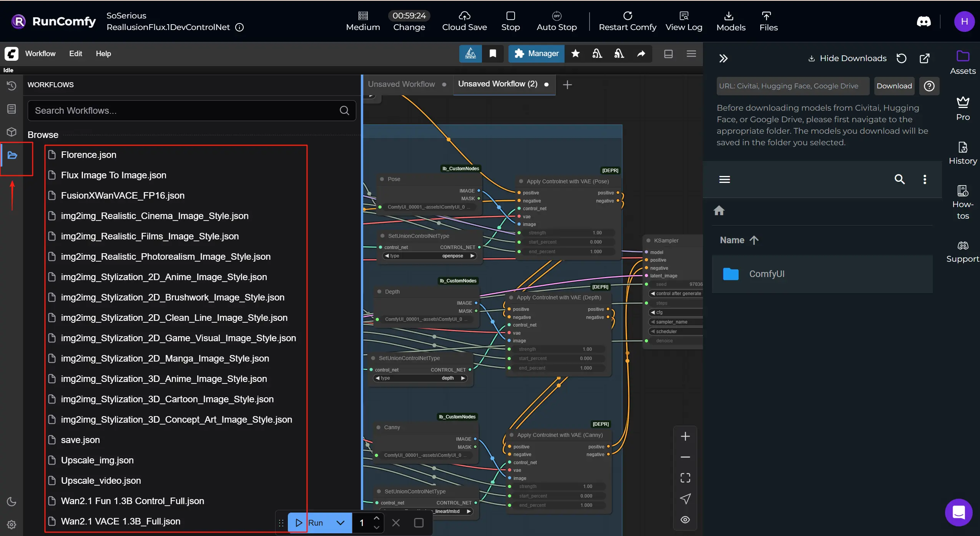Refresh the file browser panel
Image resolution: width=980 pixels, height=536 pixels.
coord(901,58)
